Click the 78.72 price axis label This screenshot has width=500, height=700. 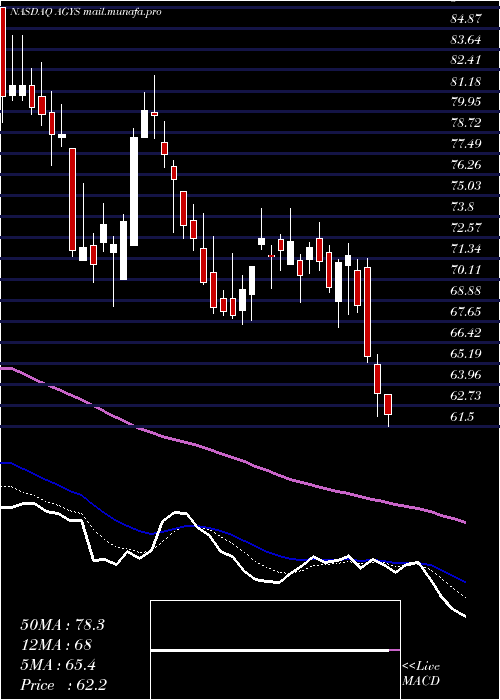coord(466,123)
